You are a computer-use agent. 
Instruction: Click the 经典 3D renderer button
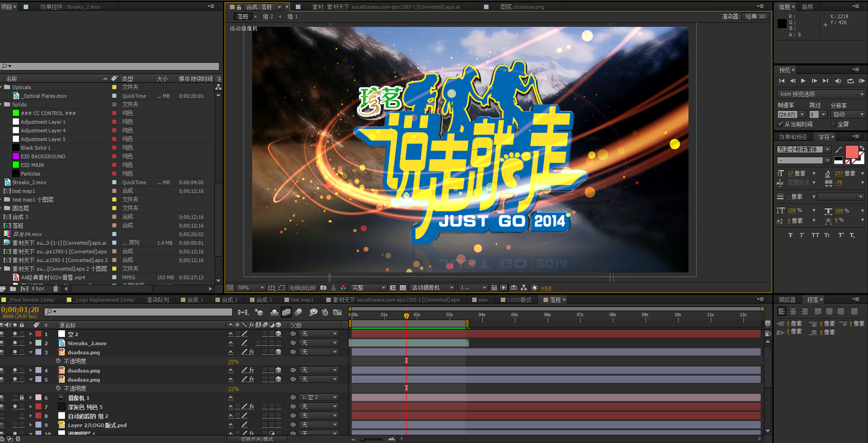(x=756, y=16)
